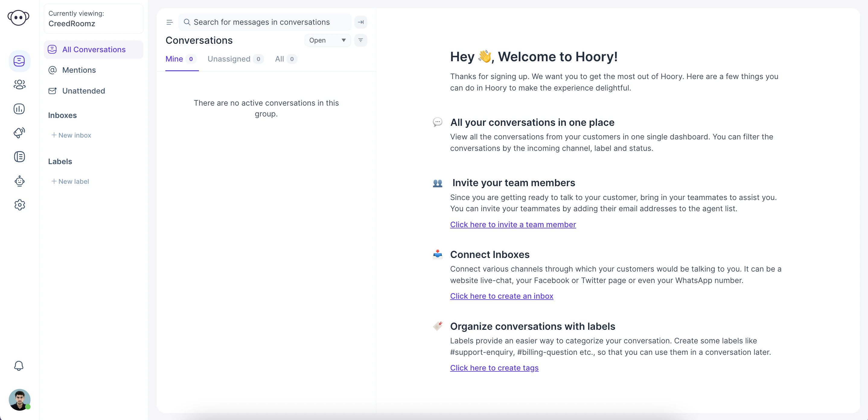
Task: Click here to invite a team member
Action: [513, 224]
